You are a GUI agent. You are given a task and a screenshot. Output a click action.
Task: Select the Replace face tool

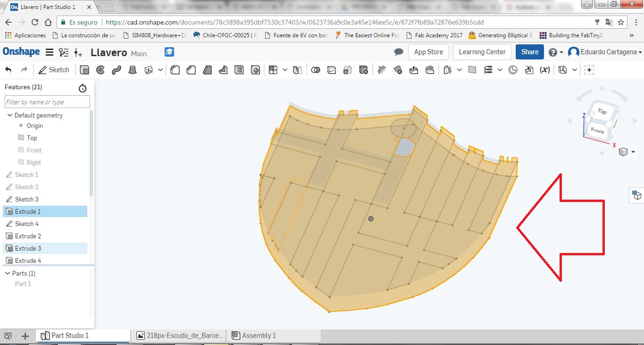pos(430,70)
